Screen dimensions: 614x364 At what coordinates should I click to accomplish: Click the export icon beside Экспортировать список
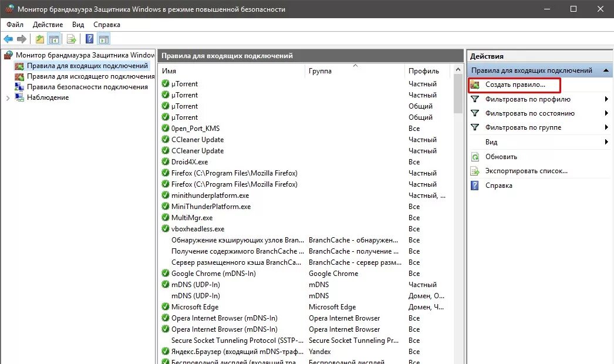point(475,171)
